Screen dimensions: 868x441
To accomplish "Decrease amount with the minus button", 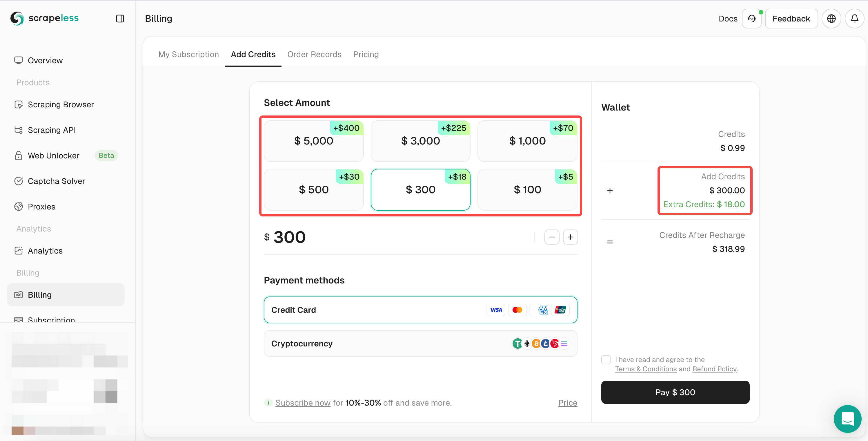I will (552, 237).
